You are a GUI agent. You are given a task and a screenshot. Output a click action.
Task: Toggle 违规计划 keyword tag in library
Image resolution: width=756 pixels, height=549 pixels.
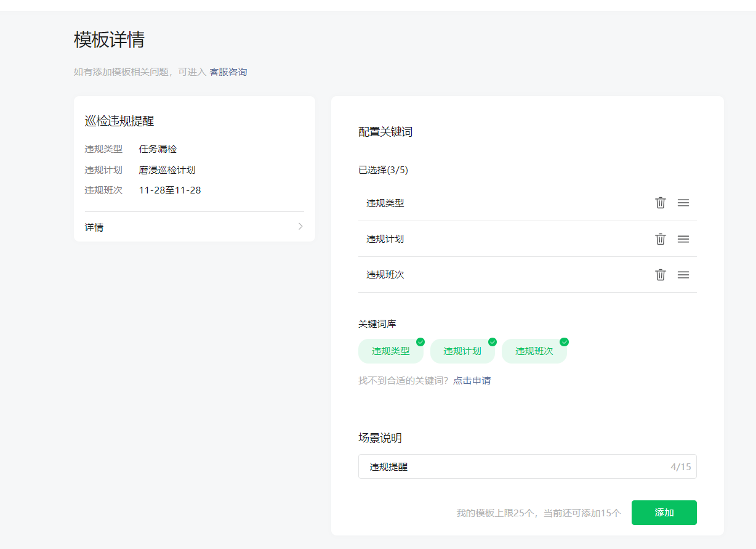[x=462, y=351]
